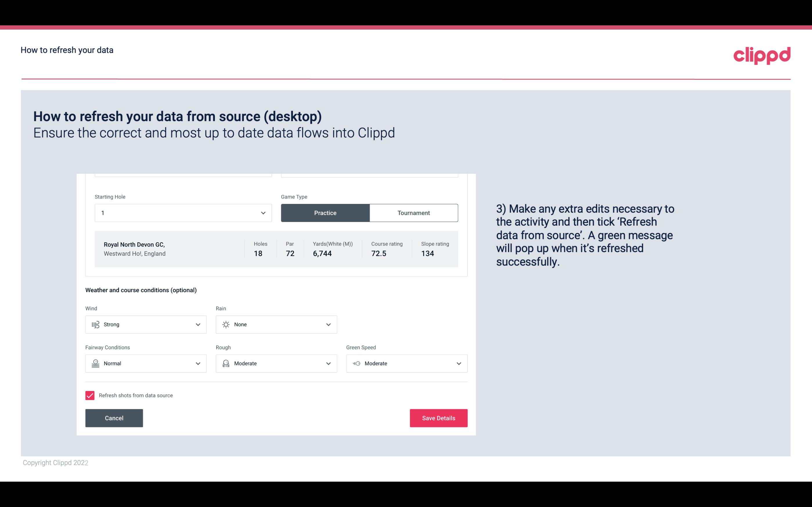Screen dimensions: 812x507
Task: Select Fairway Conditions dropdown
Action: [x=145, y=363]
